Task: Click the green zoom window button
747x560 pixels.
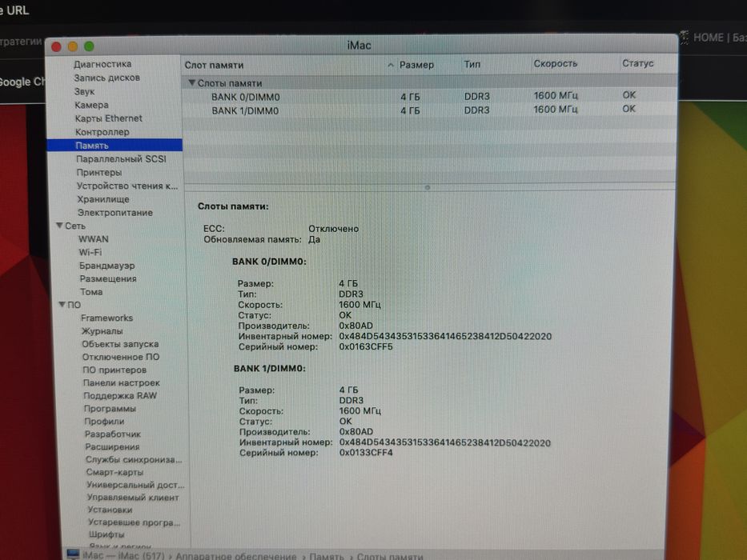Action: 89,46
